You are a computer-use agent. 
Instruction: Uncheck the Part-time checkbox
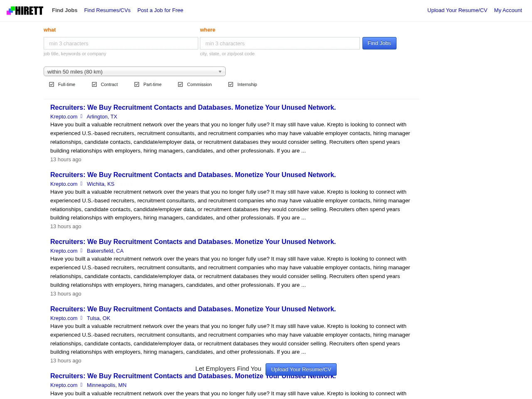point(137,84)
